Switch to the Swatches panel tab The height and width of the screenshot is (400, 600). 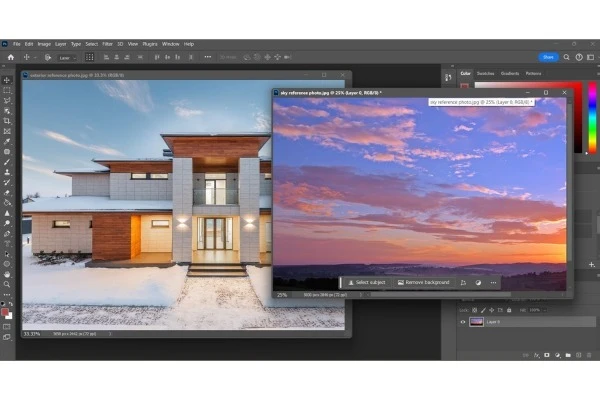point(485,73)
